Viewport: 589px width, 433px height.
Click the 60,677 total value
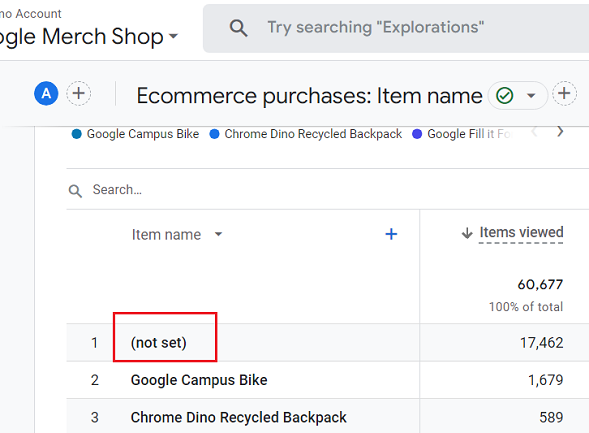pos(540,285)
